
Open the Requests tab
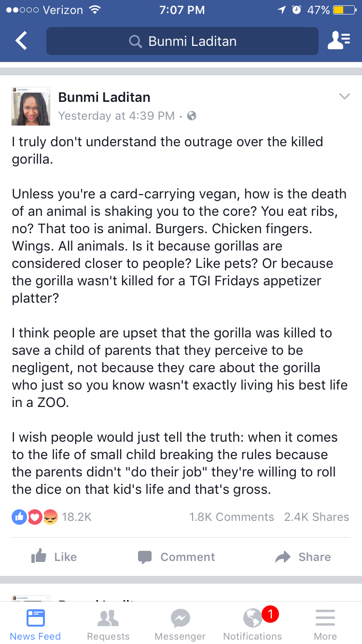(x=108, y=623)
